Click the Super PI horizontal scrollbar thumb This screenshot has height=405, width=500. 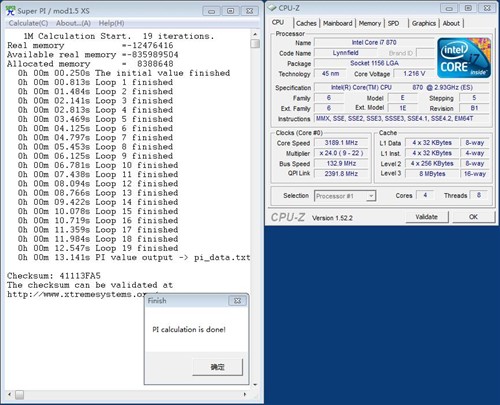click(20, 394)
